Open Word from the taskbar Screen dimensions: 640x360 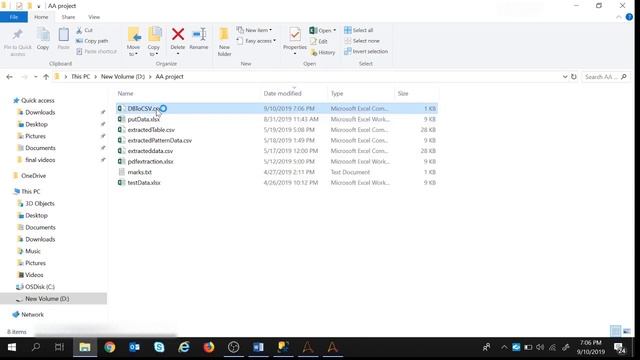(258, 347)
